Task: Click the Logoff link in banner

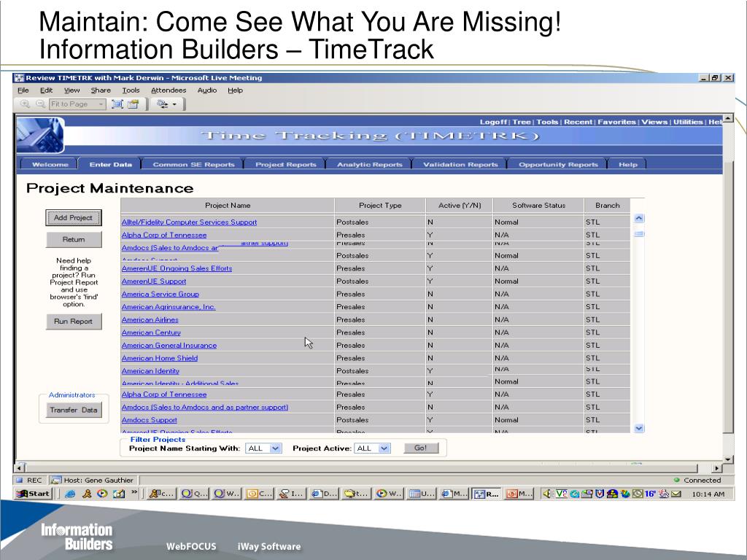Action: tap(494, 122)
